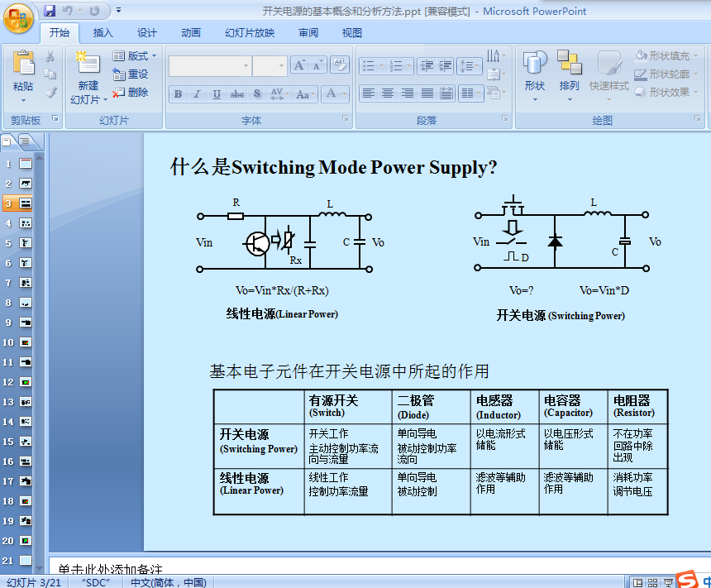
Task: Toggle underline formatting
Action: 217,94
